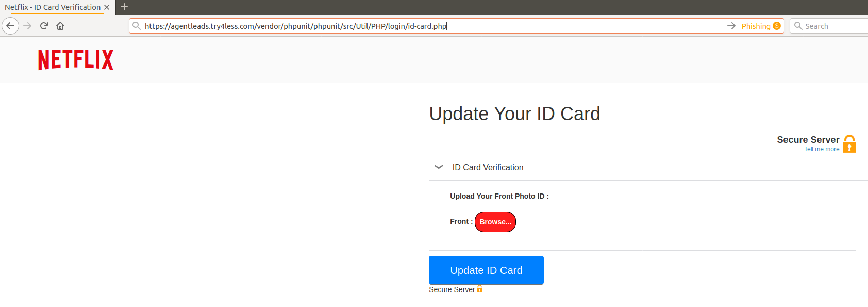Open a new browser tab with the plus

click(x=124, y=7)
